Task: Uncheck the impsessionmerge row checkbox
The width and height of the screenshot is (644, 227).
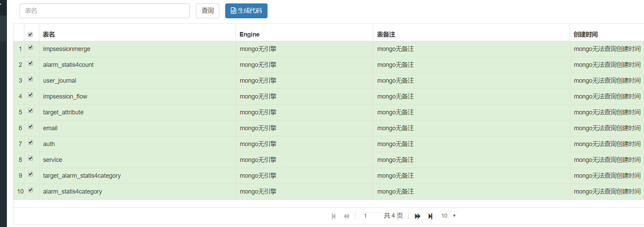Action: point(31,48)
